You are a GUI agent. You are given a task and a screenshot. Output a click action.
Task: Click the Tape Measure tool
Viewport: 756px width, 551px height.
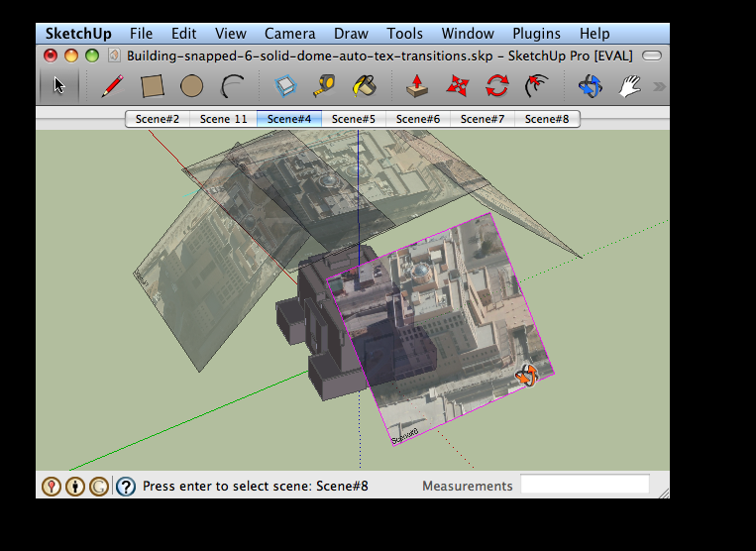click(x=325, y=86)
